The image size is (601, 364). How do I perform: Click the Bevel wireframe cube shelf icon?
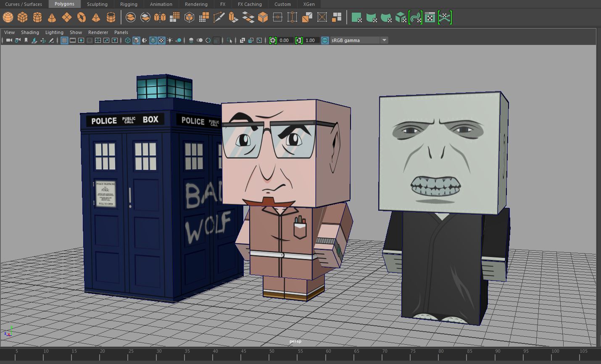(190, 17)
